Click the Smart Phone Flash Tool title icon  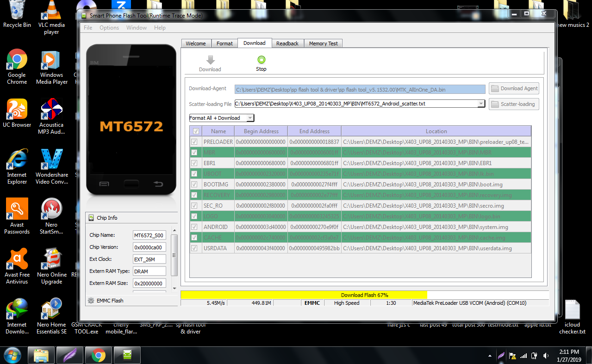pyautogui.click(x=84, y=15)
